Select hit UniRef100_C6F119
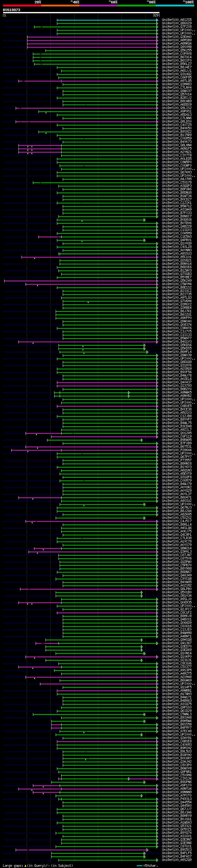Viewport: 197px width, 868px height. 177,437
